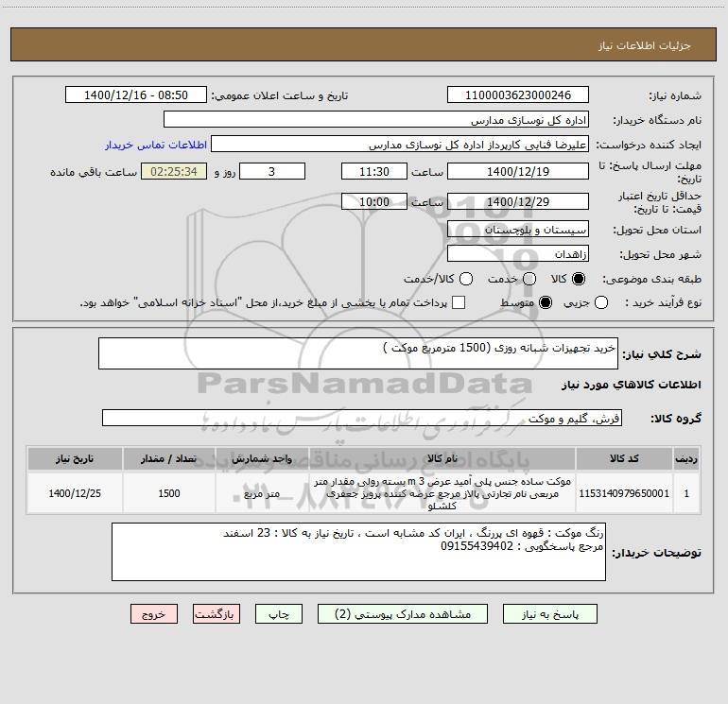Click the general need description text box
Viewport: 728px width, 704px height.
pos(358,353)
